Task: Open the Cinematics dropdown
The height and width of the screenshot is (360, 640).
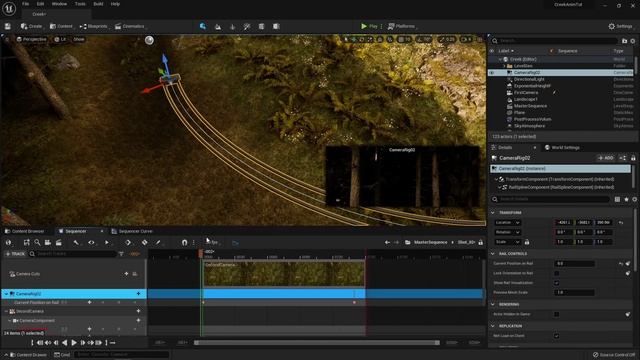Action: tap(130, 26)
